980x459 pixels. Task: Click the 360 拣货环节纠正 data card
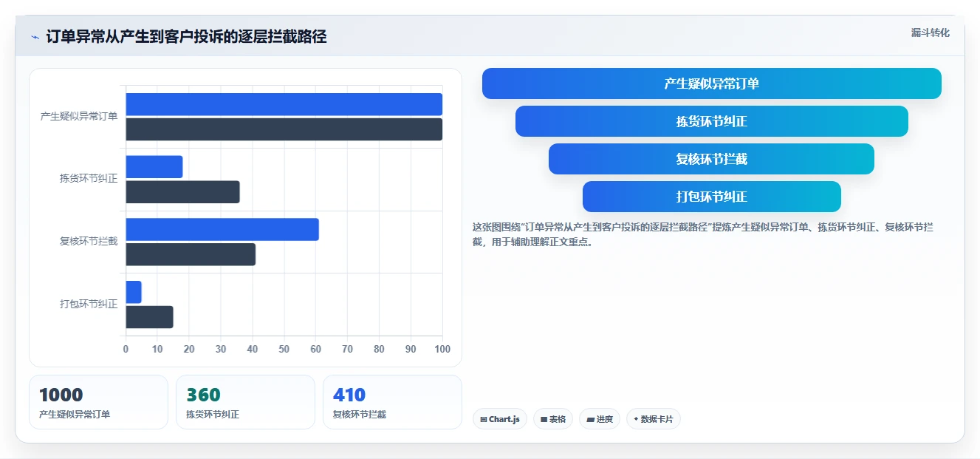coord(245,402)
